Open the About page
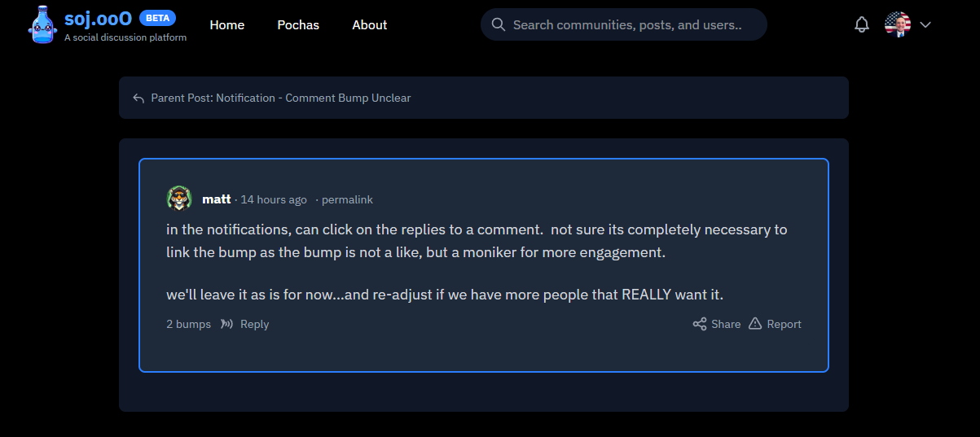This screenshot has width=980, height=437. pyautogui.click(x=370, y=25)
